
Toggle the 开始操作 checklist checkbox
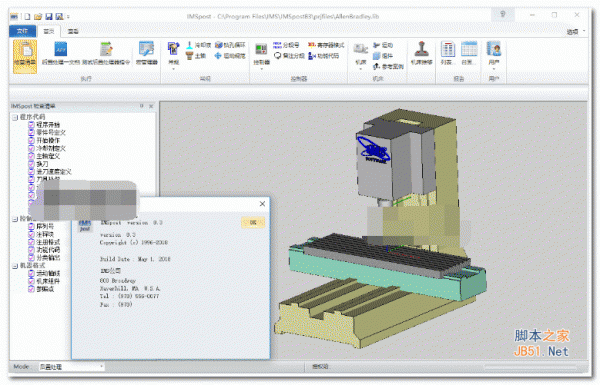tap(31, 140)
